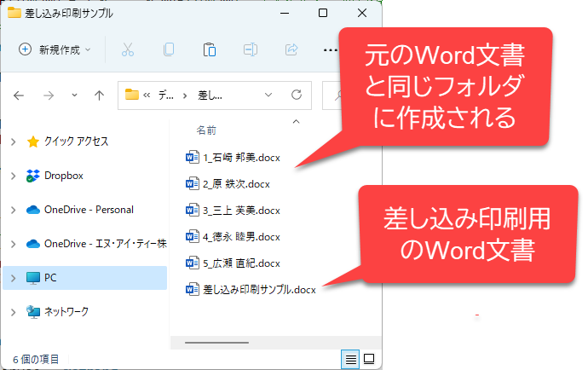This screenshot has width=588, height=370.
Task: Expand the Dropbox tree node
Action: 13,176
